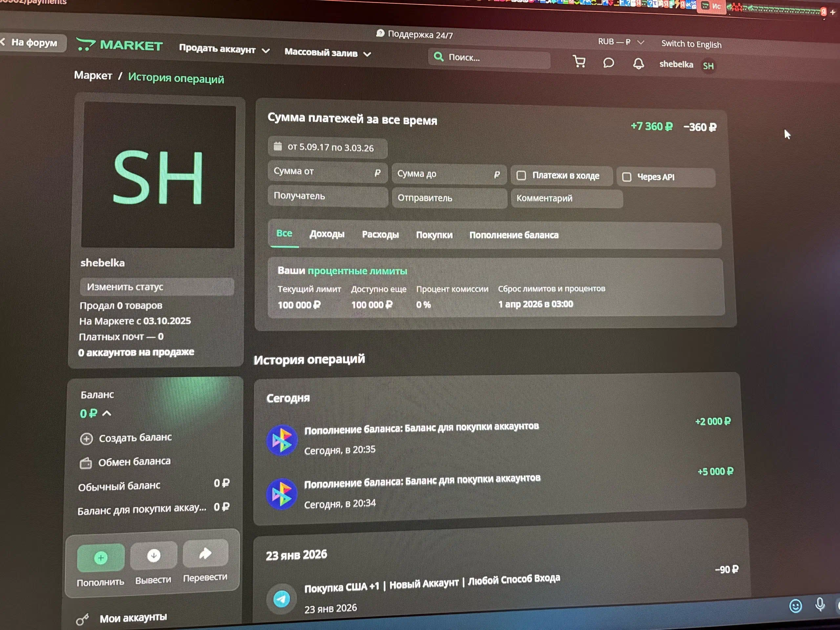Image resolution: width=840 pixels, height=630 pixels.
Task: Click the Изменить статус button
Action: point(157,287)
